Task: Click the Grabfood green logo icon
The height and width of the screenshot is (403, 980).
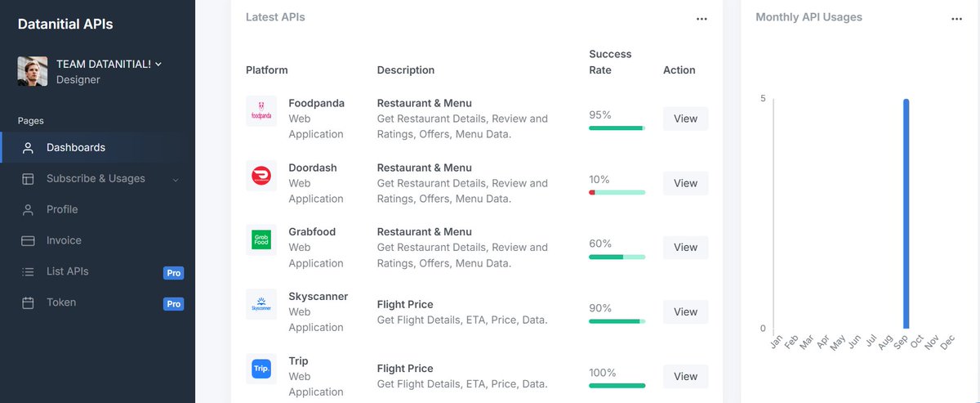Action: point(261,240)
